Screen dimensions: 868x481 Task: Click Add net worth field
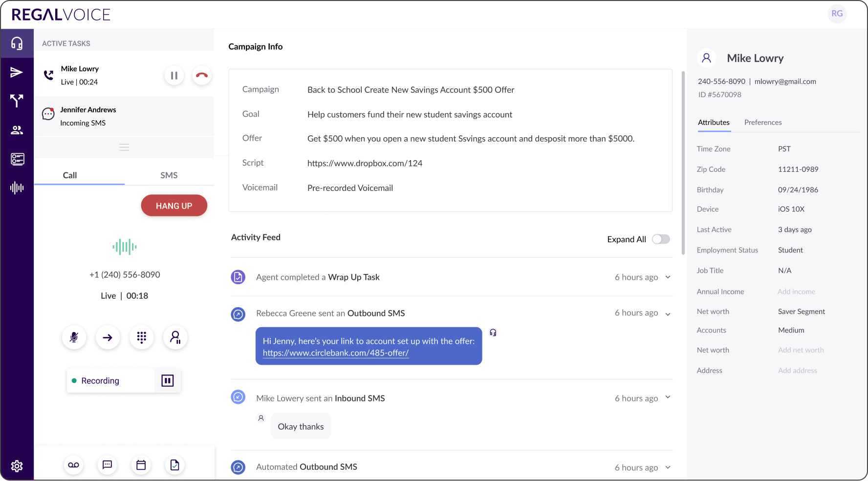801,350
